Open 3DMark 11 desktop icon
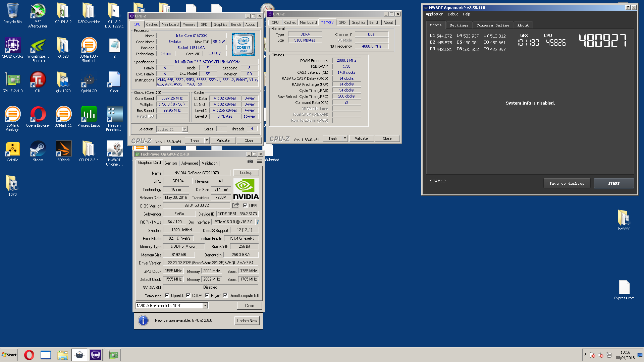The width and height of the screenshot is (644, 362). 63,117
